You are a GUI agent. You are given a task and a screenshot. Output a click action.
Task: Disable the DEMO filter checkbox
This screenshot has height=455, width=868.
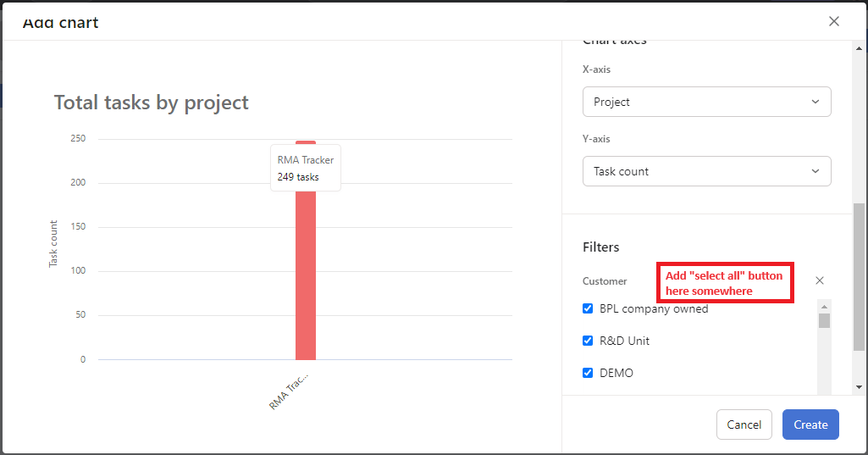point(588,373)
